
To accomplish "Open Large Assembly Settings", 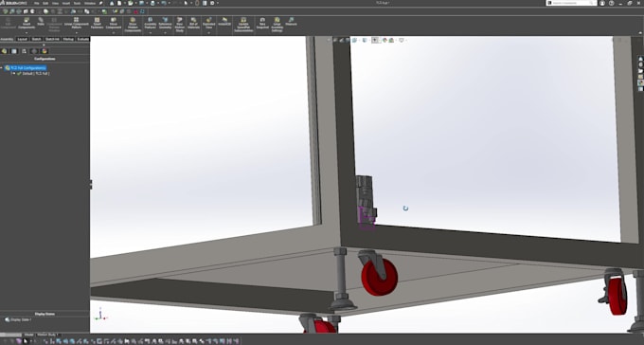I will 277,25.
